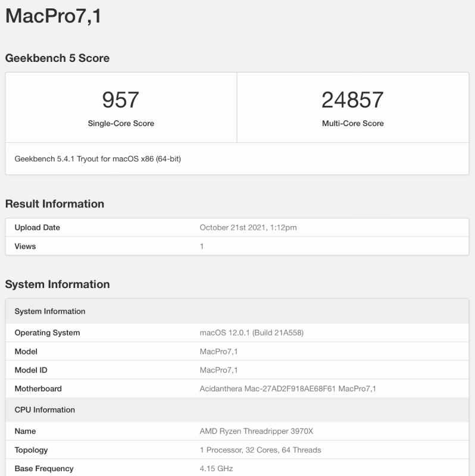Click the Model row label
This screenshot has width=475, height=476.
[x=26, y=352]
